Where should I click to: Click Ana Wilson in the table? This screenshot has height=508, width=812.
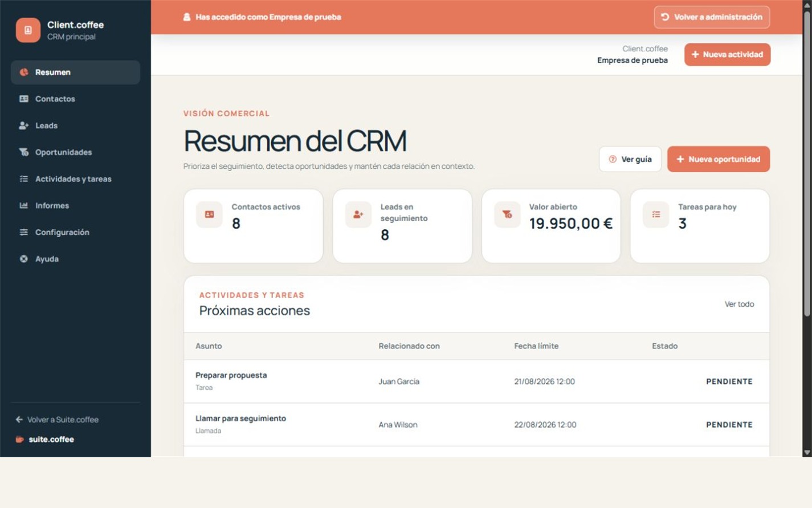(x=398, y=425)
